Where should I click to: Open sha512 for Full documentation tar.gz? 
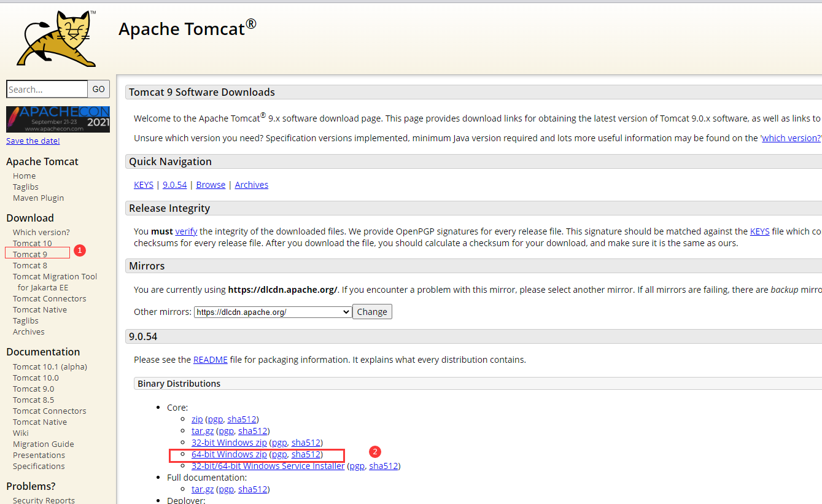[254, 489]
